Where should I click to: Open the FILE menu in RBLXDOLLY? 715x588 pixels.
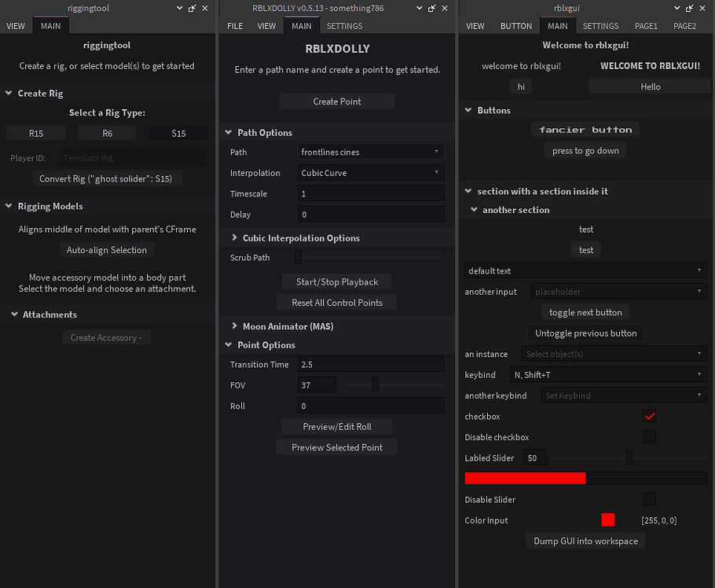[234, 25]
